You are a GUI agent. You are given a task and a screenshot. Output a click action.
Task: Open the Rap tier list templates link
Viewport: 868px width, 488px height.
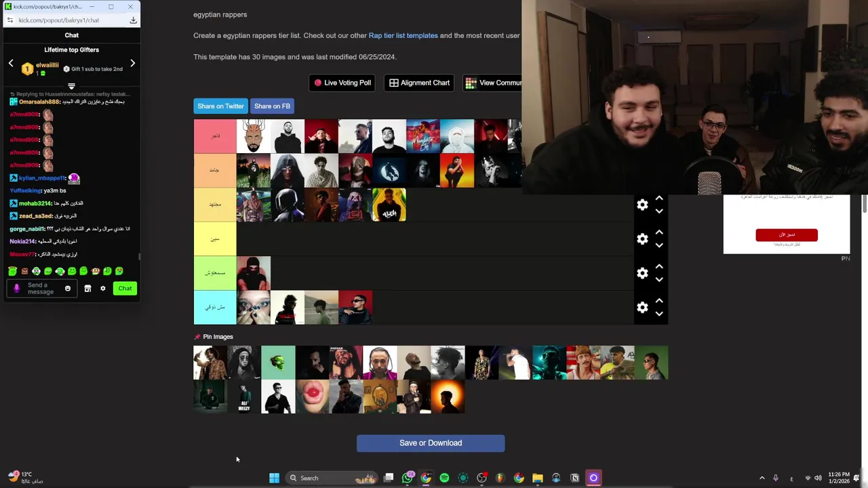tap(403, 35)
